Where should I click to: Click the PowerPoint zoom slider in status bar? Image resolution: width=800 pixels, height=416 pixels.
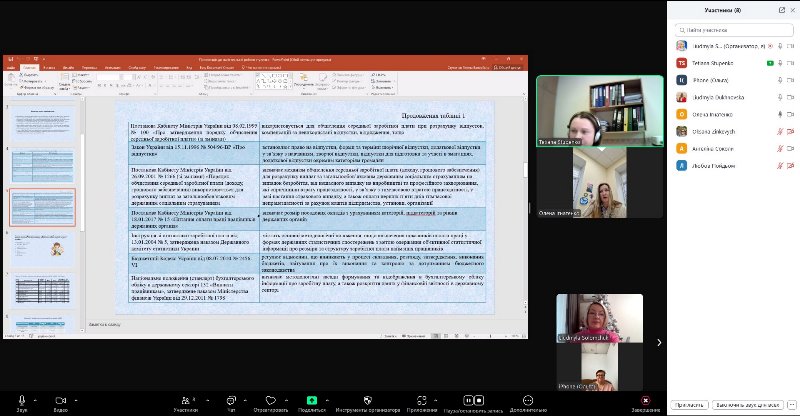(491, 336)
